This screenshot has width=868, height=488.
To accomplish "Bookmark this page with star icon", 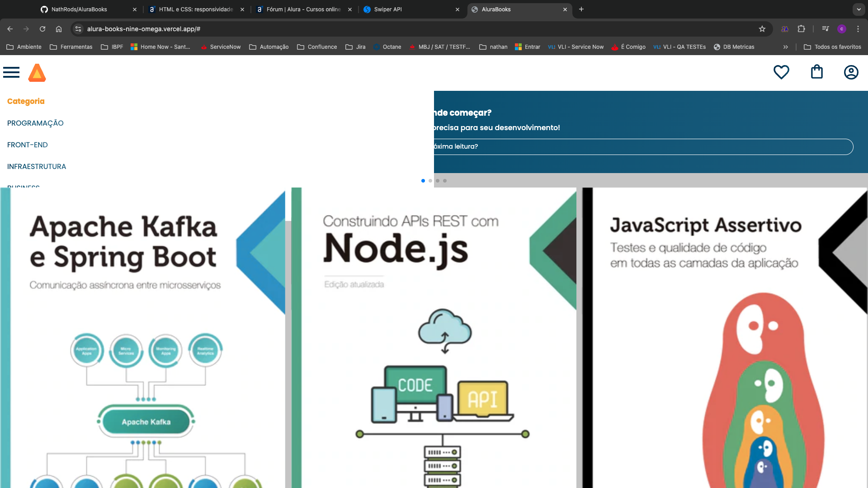I will click(x=762, y=29).
